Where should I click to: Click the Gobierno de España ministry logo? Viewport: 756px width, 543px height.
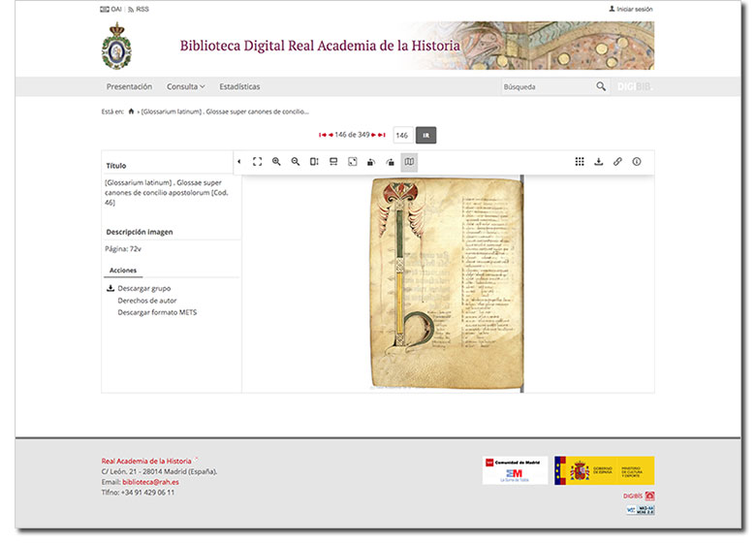(604, 470)
